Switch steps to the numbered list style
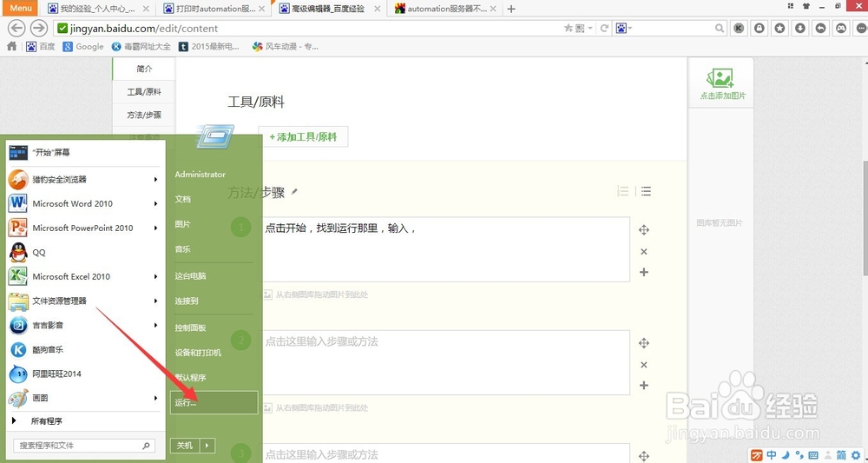The image size is (868, 463). coord(622,192)
